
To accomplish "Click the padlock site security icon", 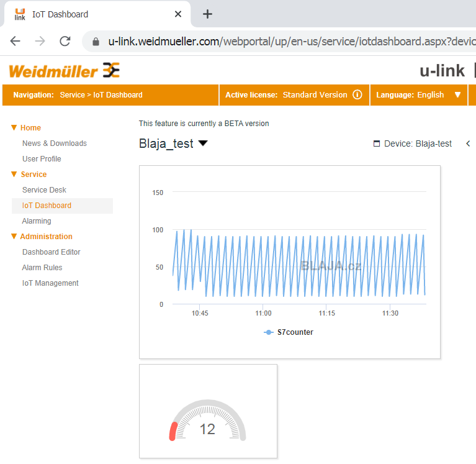I will pyautogui.click(x=96, y=42).
